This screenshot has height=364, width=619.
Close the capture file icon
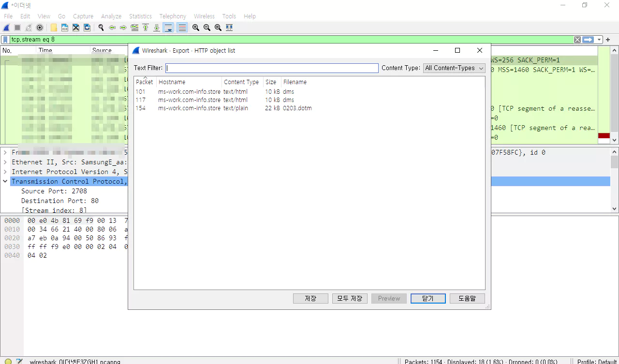click(76, 28)
